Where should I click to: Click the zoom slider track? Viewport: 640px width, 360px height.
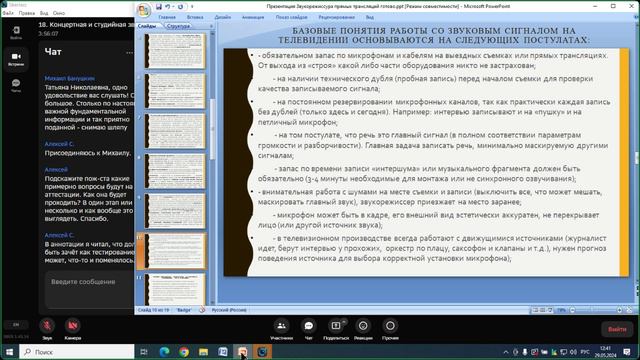tap(596, 310)
